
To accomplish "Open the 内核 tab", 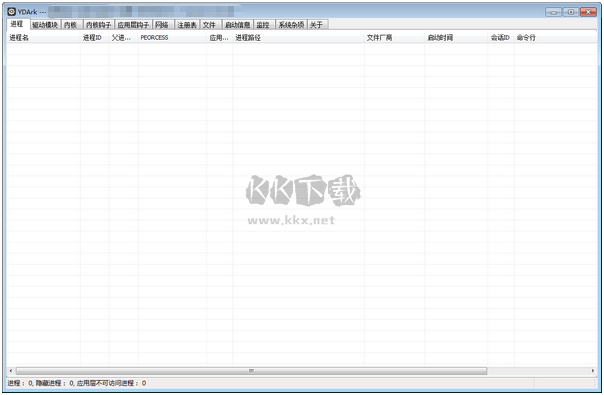I will [x=71, y=25].
